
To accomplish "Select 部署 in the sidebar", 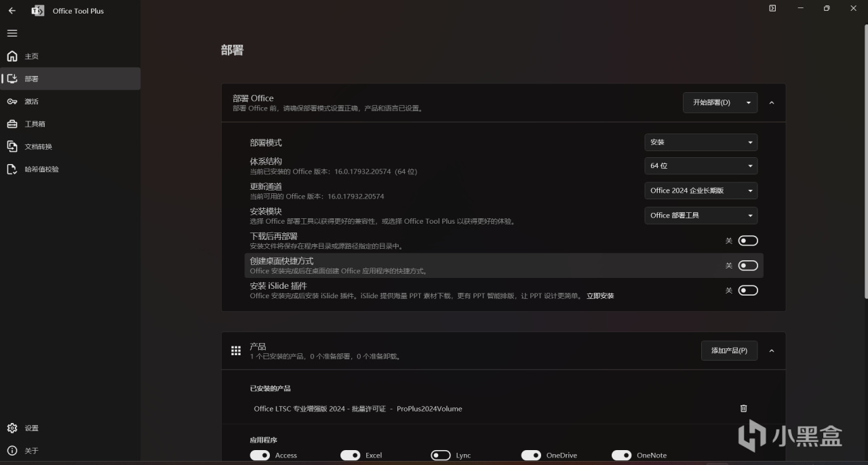I will pyautogui.click(x=71, y=79).
